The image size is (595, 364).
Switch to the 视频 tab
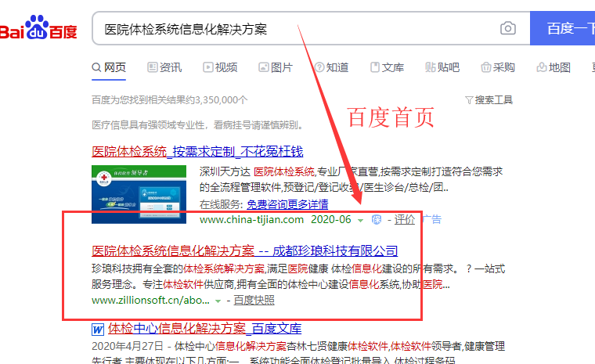220,67
